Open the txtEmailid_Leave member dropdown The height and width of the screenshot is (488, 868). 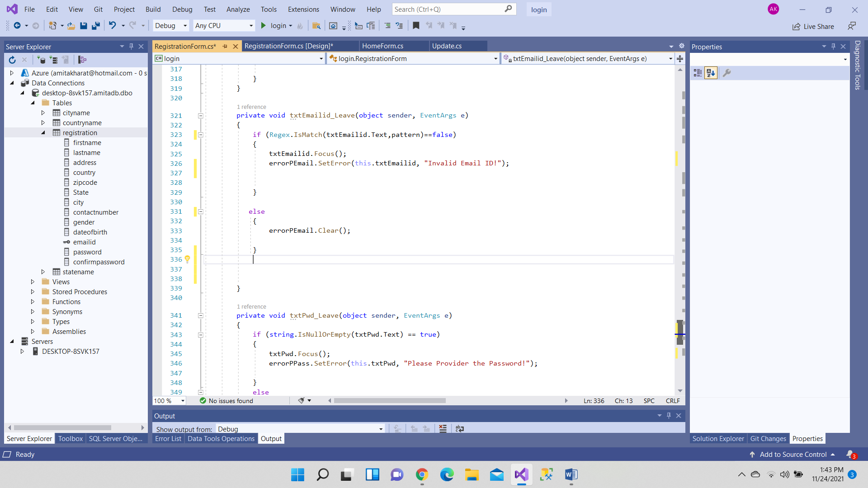[x=588, y=58]
